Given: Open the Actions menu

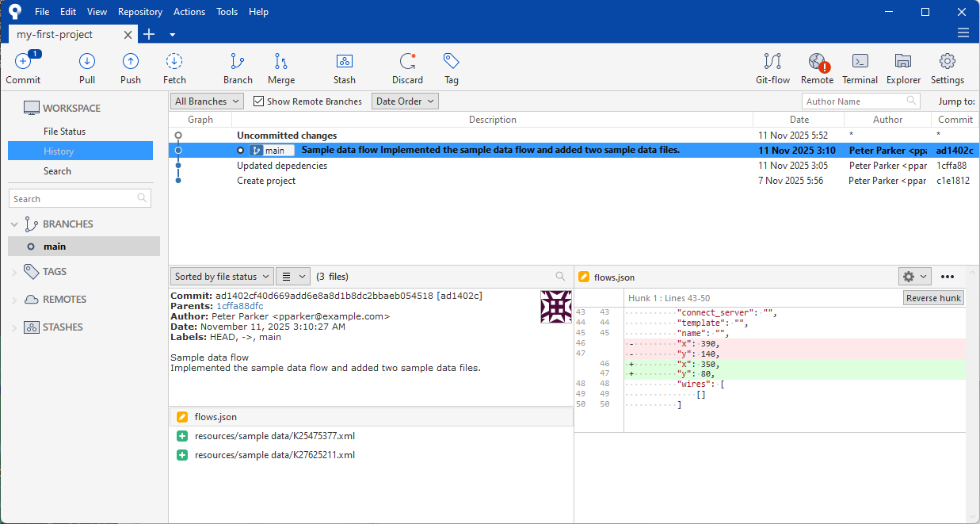Looking at the screenshot, I should pos(189,12).
